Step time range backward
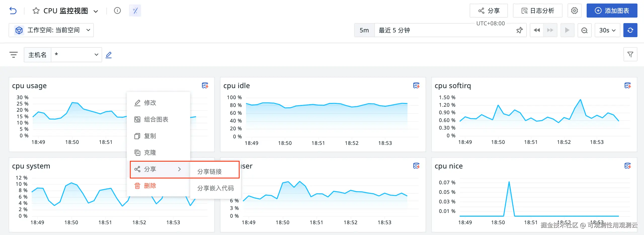The width and height of the screenshot is (644, 235). click(537, 30)
